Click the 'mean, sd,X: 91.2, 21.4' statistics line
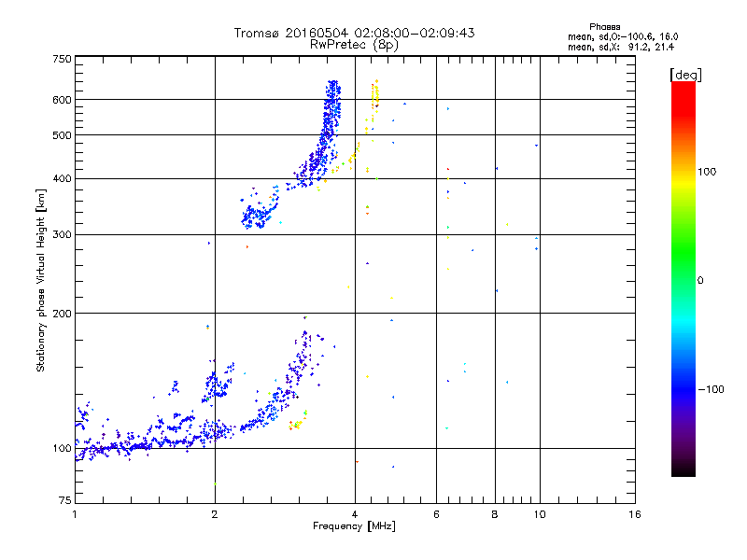747x560 pixels. tap(621, 47)
